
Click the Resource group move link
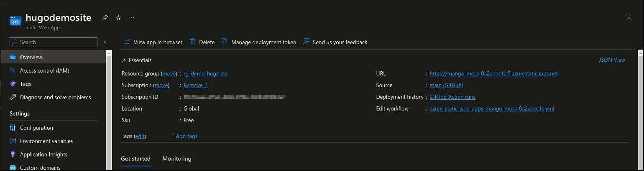[169, 73]
